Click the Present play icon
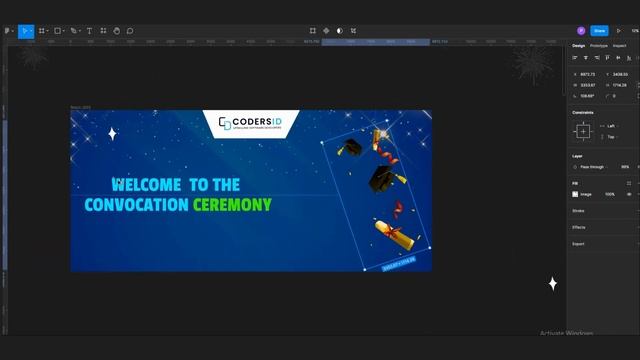 coord(619,31)
